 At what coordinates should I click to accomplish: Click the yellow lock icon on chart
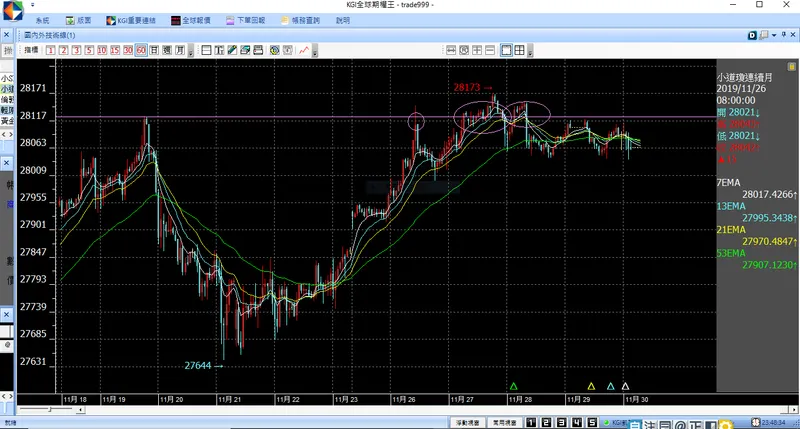click(791, 66)
